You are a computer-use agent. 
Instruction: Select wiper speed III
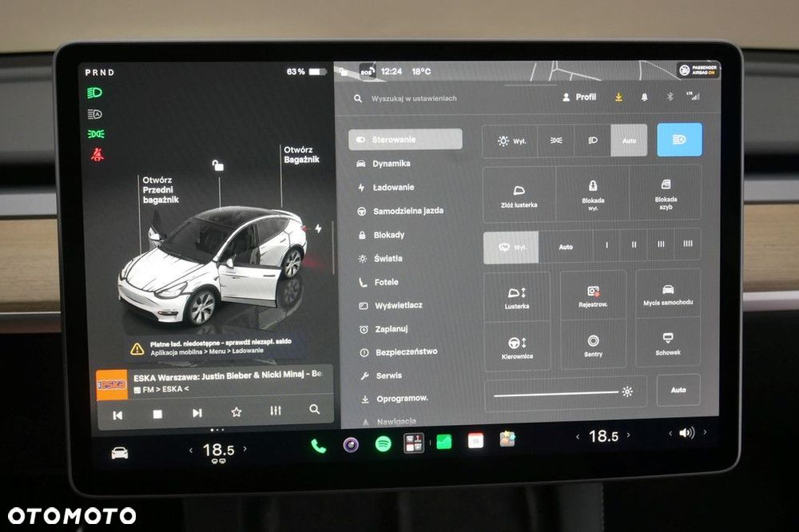[661, 244]
